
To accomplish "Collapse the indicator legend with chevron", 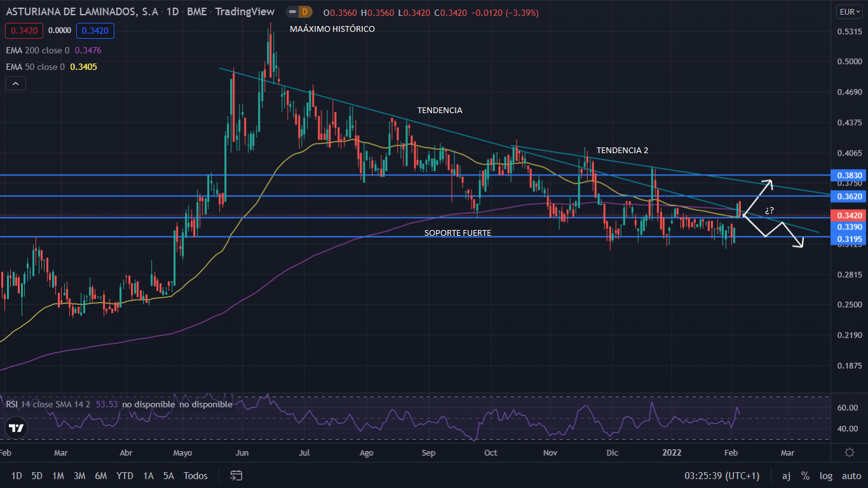I will pos(15,83).
